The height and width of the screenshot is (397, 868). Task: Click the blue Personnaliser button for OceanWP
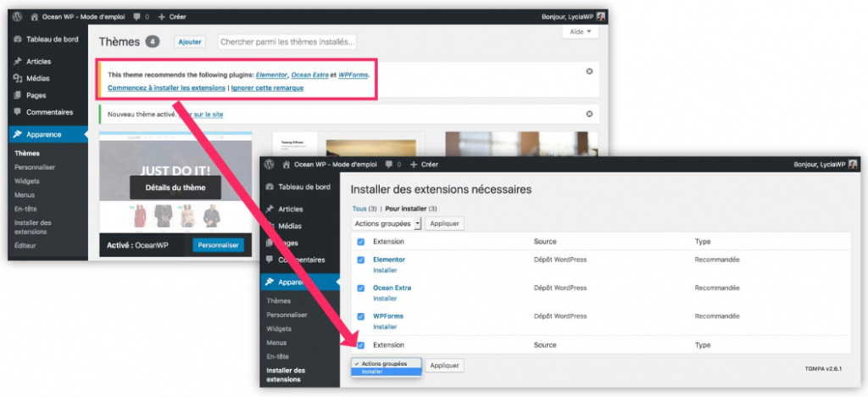click(218, 245)
